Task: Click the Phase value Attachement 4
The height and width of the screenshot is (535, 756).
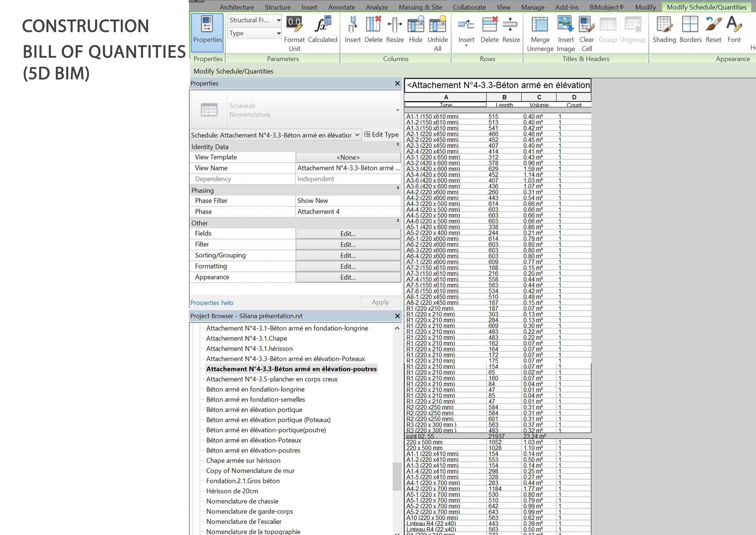Action: [x=348, y=212]
